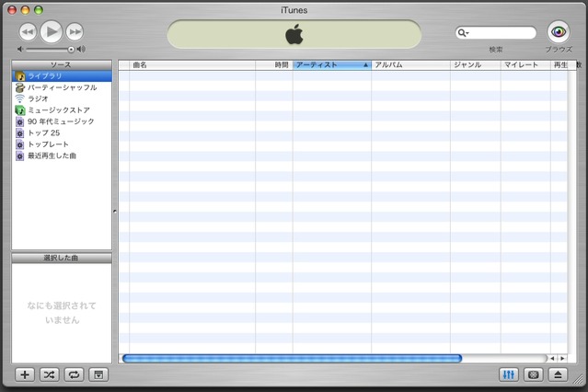Click the volume slider

[x=51, y=49]
